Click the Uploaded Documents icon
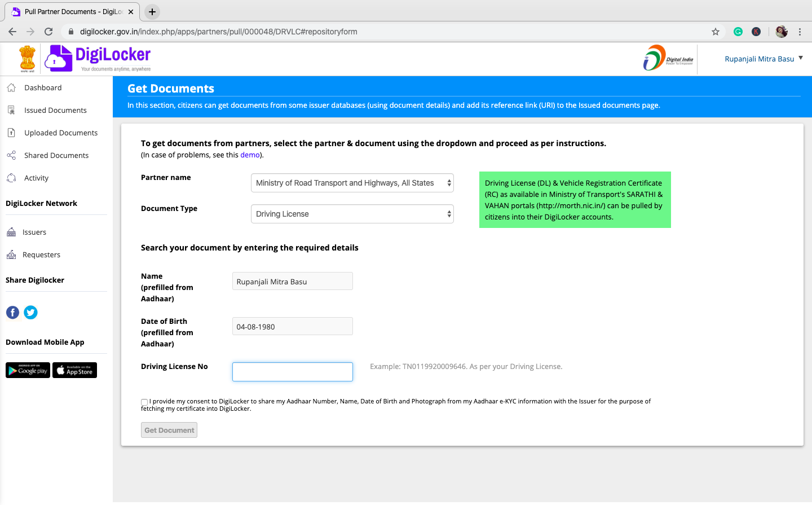The height and width of the screenshot is (505, 812). point(11,133)
